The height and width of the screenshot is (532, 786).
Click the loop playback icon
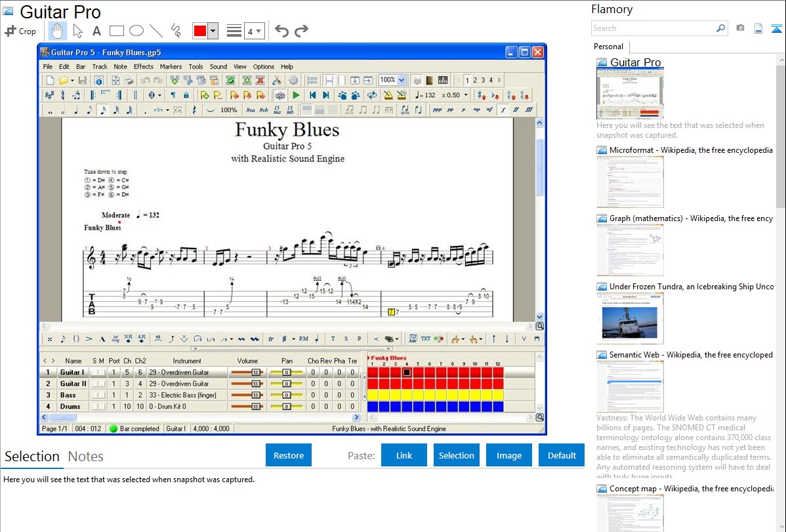[x=372, y=94]
